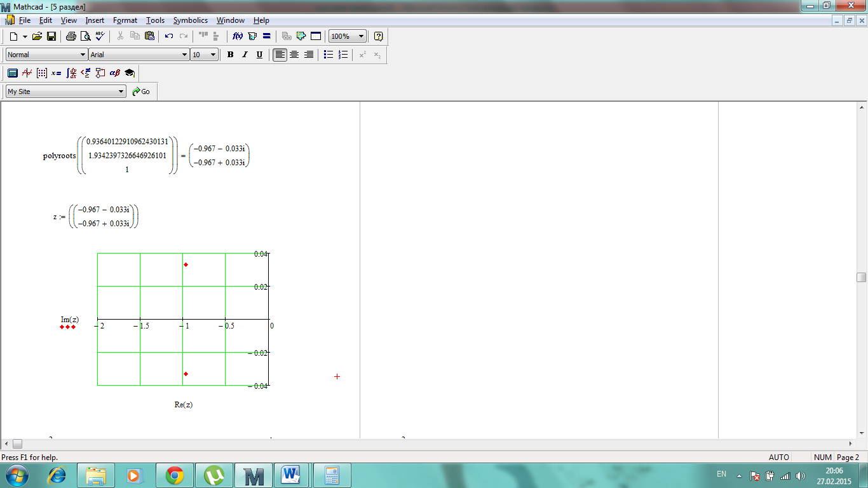868x488 pixels.
Task: Open the Calculator toolbar
Action: point(12,73)
